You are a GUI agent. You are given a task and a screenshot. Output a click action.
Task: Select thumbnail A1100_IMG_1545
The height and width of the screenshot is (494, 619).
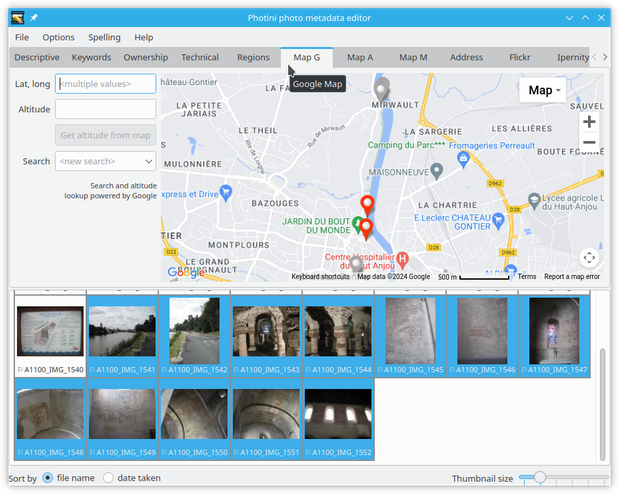click(410, 336)
